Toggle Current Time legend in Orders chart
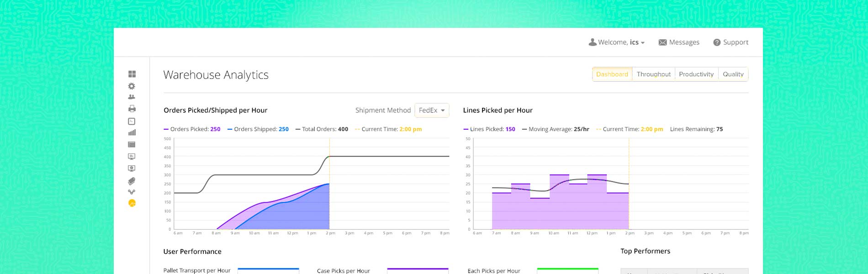The width and height of the screenshot is (868, 274). [388, 129]
